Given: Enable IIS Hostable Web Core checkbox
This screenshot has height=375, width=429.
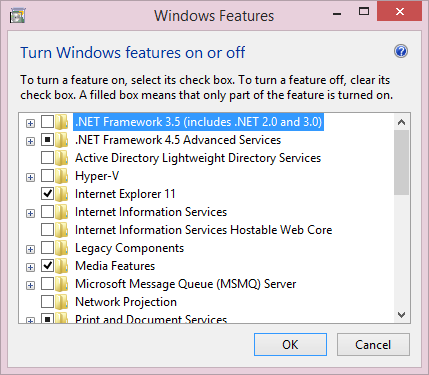Looking at the screenshot, I should tap(47, 230).
